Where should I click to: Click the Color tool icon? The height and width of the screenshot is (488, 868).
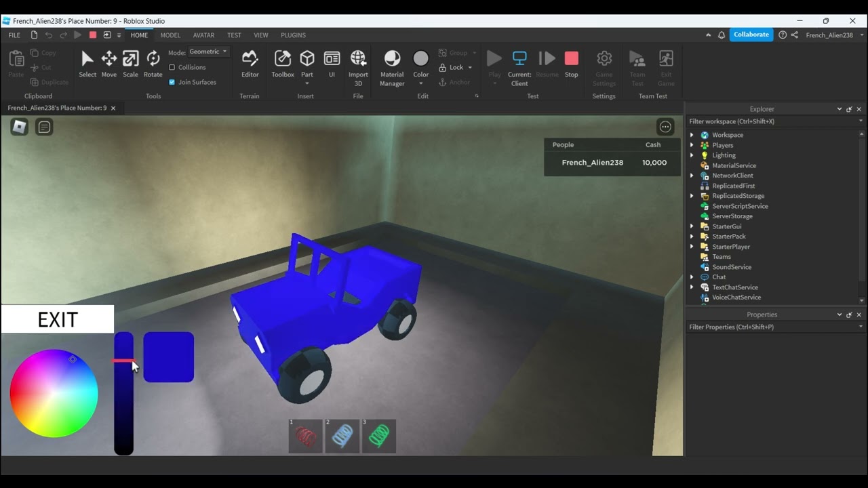point(421,59)
